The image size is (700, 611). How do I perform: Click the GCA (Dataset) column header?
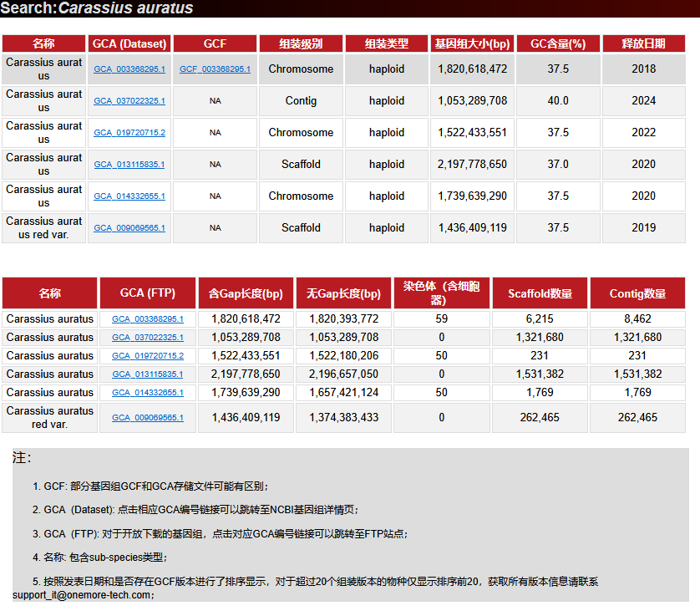pyautogui.click(x=129, y=43)
